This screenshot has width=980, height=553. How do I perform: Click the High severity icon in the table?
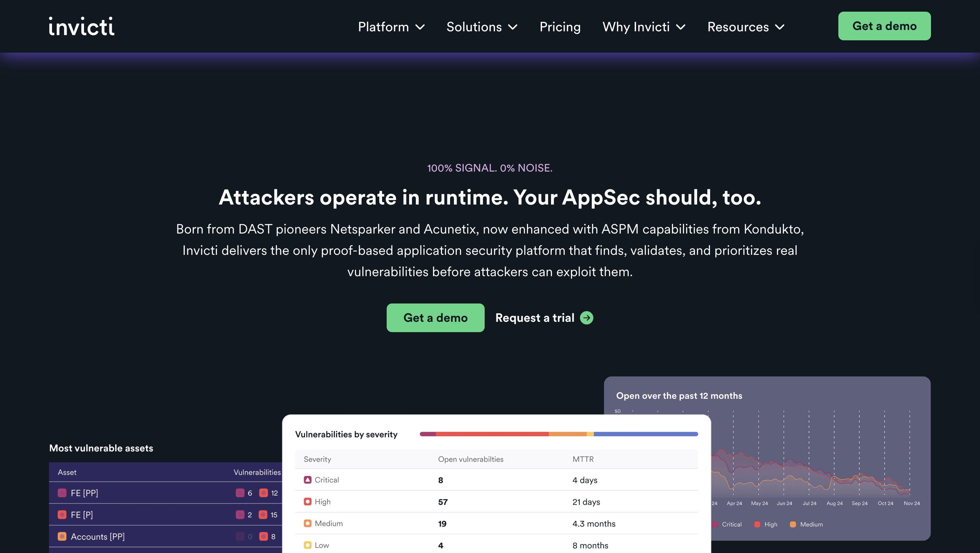[x=307, y=501]
